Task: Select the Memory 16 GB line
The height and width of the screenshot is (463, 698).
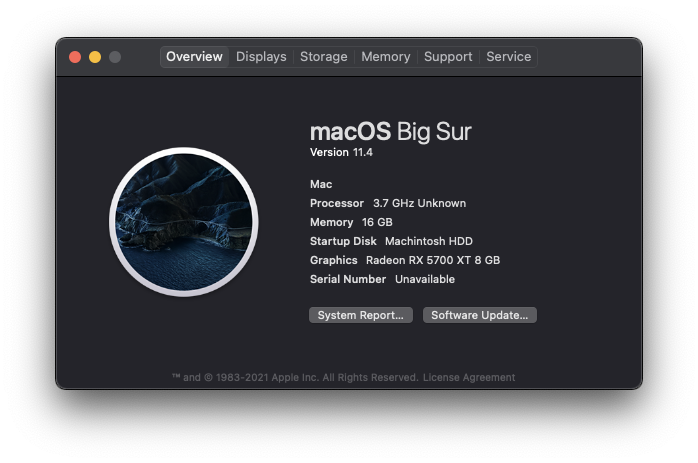Action: coord(351,222)
